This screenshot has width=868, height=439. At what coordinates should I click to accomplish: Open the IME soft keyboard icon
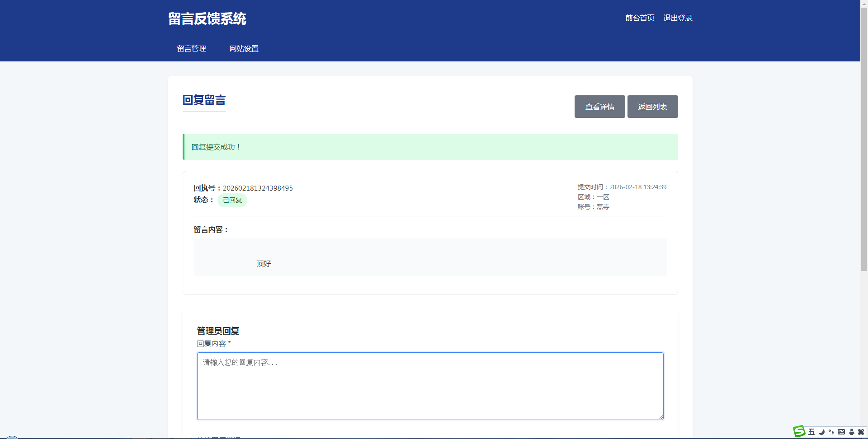click(841, 432)
